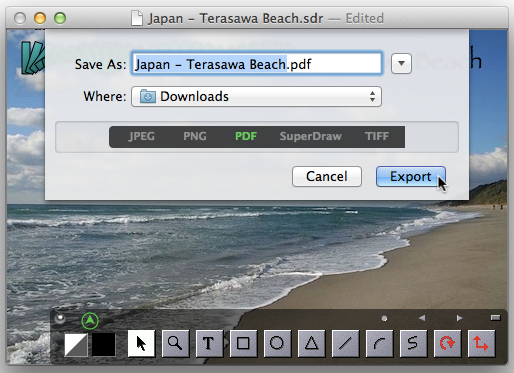Cancel the export dialog
514x373 pixels.
tap(327, 176)
